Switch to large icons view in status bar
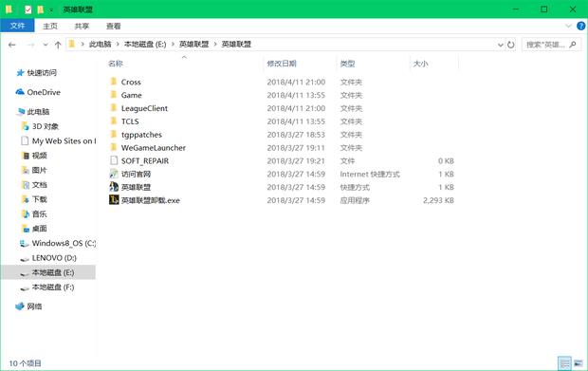Image resolution: width=588 pixels, height=371 pixels. pyautogui.click(x=579, y=363)
